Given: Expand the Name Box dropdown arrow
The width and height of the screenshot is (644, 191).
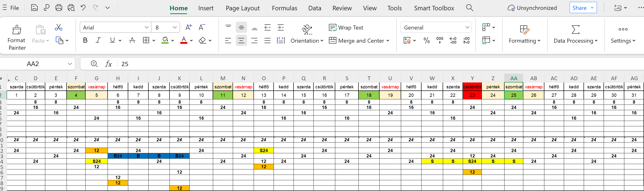Looking at the screenshot, I should click(x=70, y=64).
